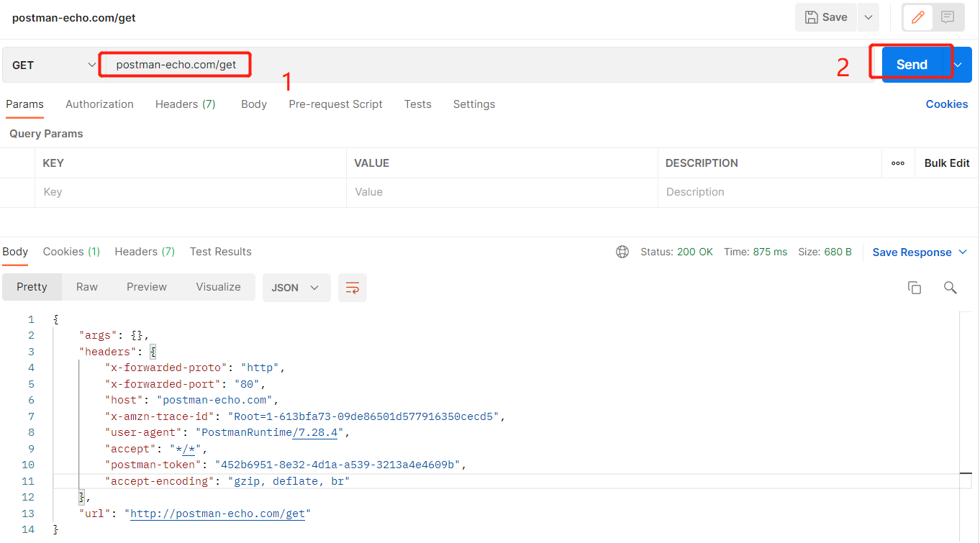Select the Pretty view

click(x=32, y=287)
